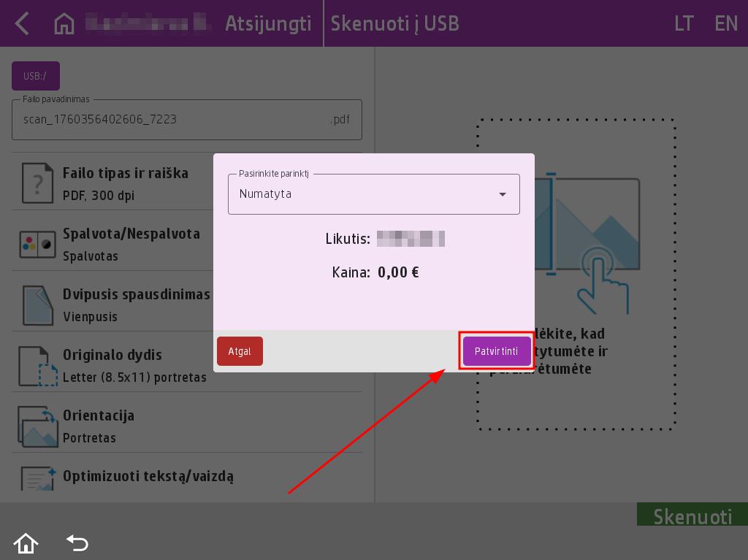Tap the Originalo dydis page size icon

coord(37,365)
